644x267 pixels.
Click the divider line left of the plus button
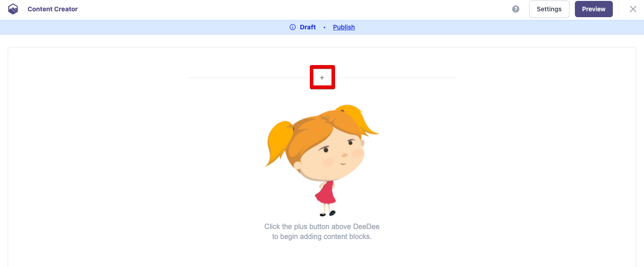pyautogui.click(x=248, y=78)
